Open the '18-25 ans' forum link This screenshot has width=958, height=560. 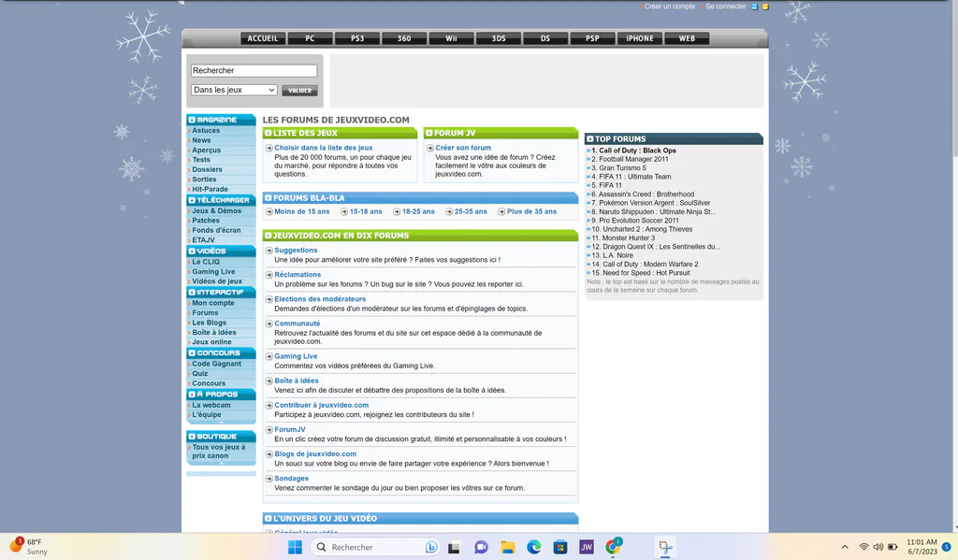click(418, 211)
